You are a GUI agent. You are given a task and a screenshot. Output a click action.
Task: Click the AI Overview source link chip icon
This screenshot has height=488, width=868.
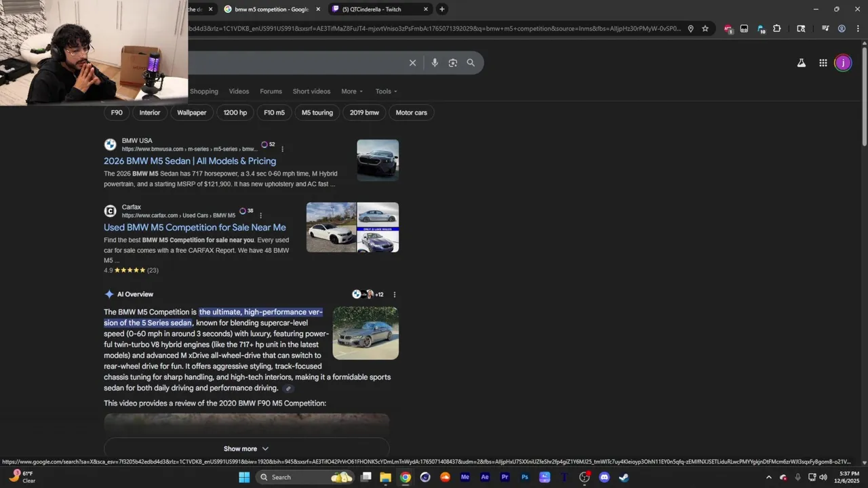click(288, 388)
